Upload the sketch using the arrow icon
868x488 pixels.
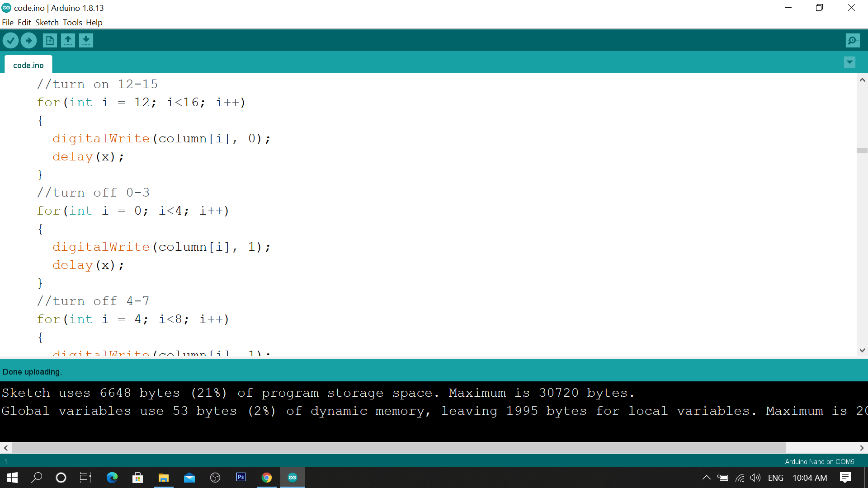click(x=28, y=40)
